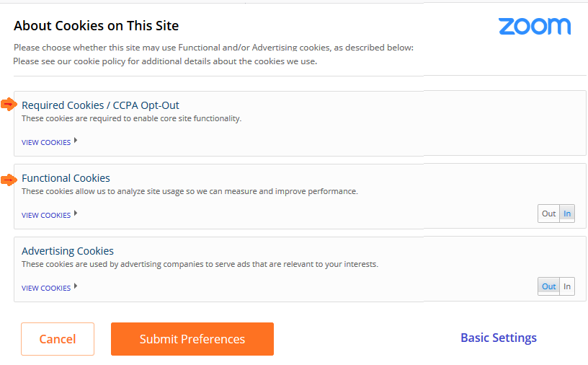Image resolution: width=588 pixels, height=365 pixels.
Task: Opt out of Functional Cookies
Action: (x=548, y=214)
